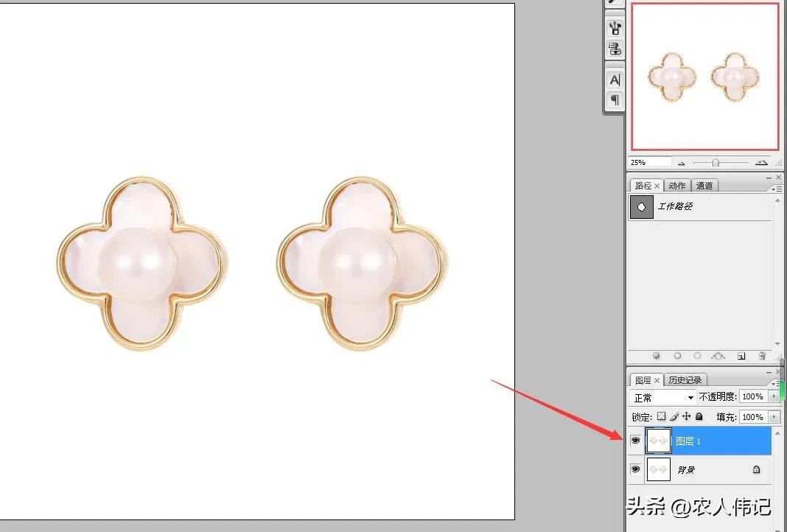Toggle lock image pixels brush icon
787x532 pixels.
coord(674,416)
